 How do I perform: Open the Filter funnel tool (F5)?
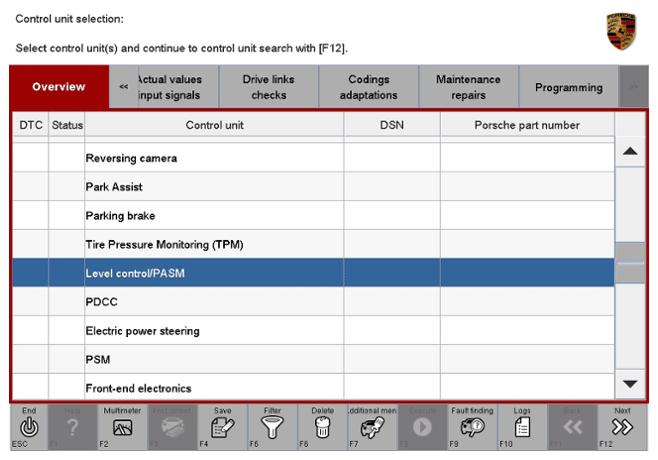pos(272,427)
